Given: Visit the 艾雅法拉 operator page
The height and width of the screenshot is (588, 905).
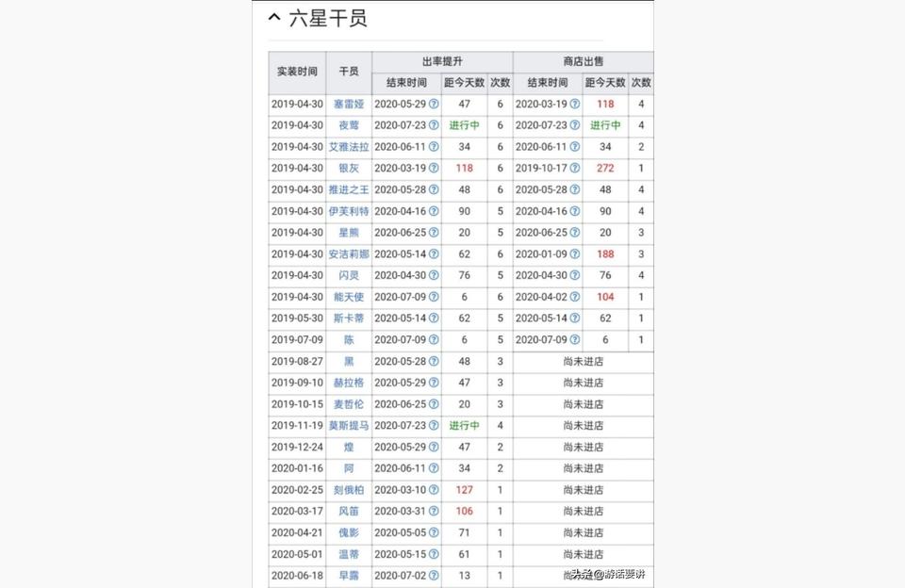Looking at the screenshot, I should pyautogui.click(x=349, y=147).
